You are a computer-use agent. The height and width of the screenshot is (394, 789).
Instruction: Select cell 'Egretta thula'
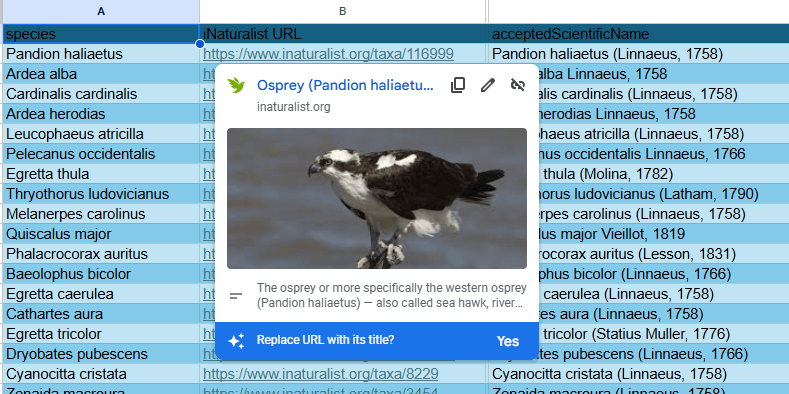tap(101, 174)
